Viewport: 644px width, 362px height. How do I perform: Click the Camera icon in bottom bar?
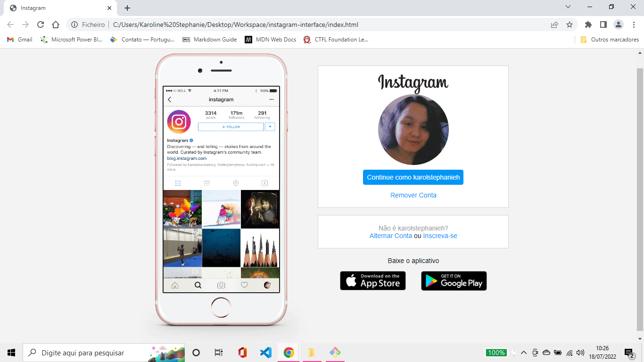221,285
